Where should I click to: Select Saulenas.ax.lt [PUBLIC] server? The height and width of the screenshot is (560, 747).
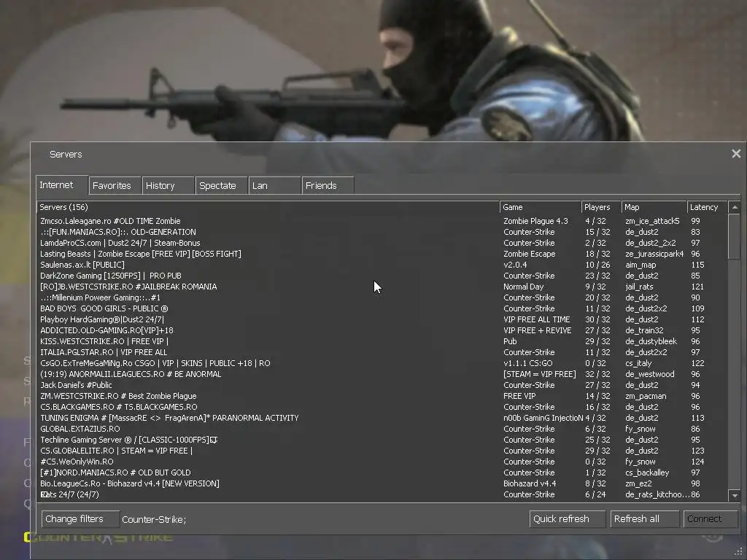point(382,265)
